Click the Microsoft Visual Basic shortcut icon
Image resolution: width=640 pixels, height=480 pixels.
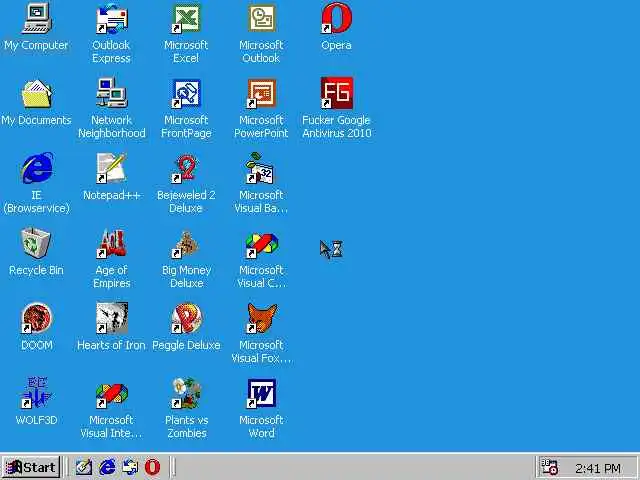pyautogui.click(x=261, y=168)
